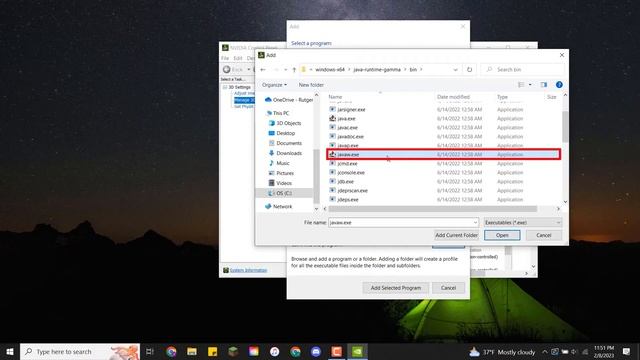Open Desktop in the sidebar

pyautogui.click(x=282, y=133)
